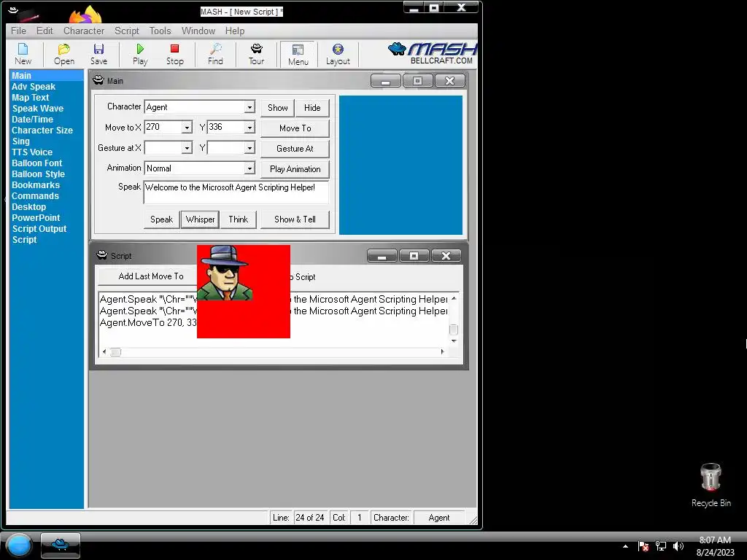Click the Speak button
The width and height of the screenshot is (747, 560).
[161, 219]
